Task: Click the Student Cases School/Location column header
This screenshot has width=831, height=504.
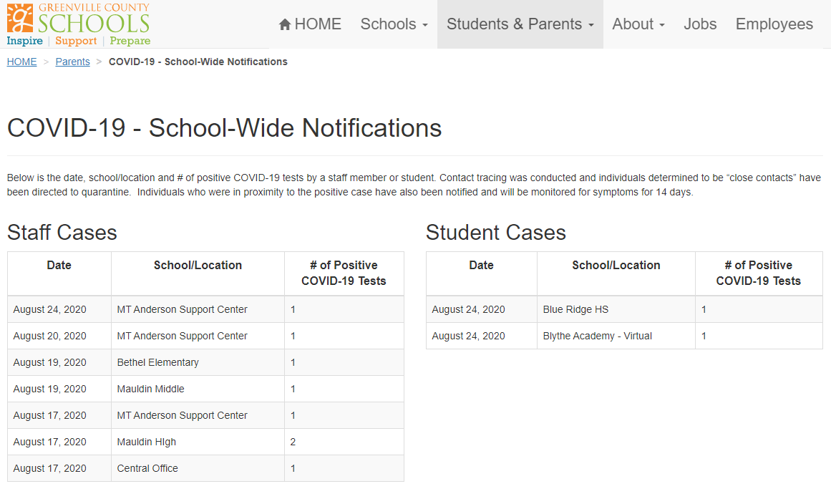Action: click(616, 273)
